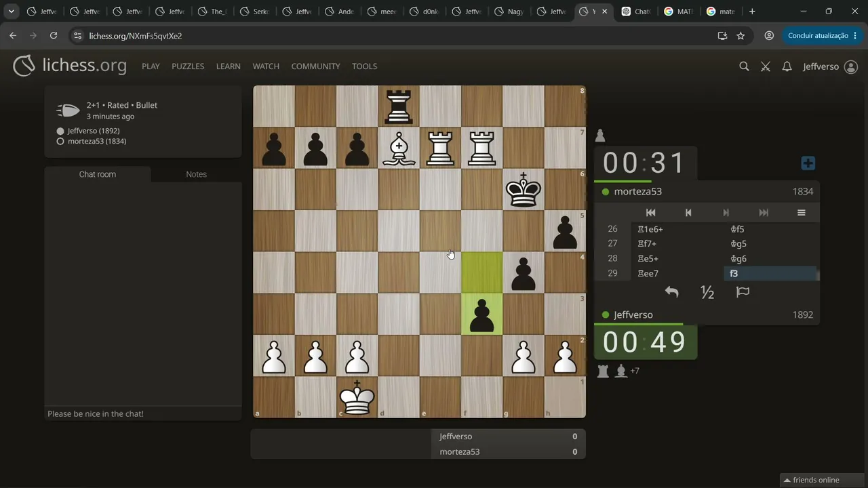The image size is (868, 488).
Task: Click the black king on g6
Action: pyautogui.click(x=524, y=190)
